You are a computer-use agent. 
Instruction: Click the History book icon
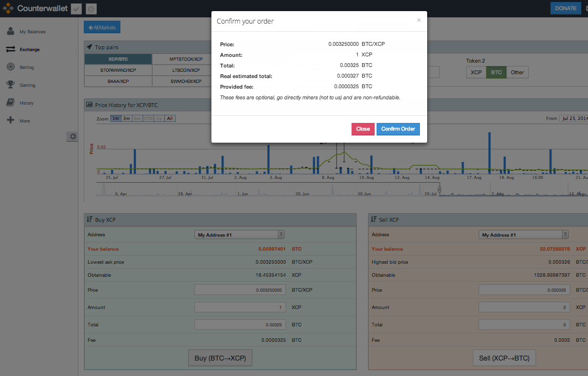point(11,103)
